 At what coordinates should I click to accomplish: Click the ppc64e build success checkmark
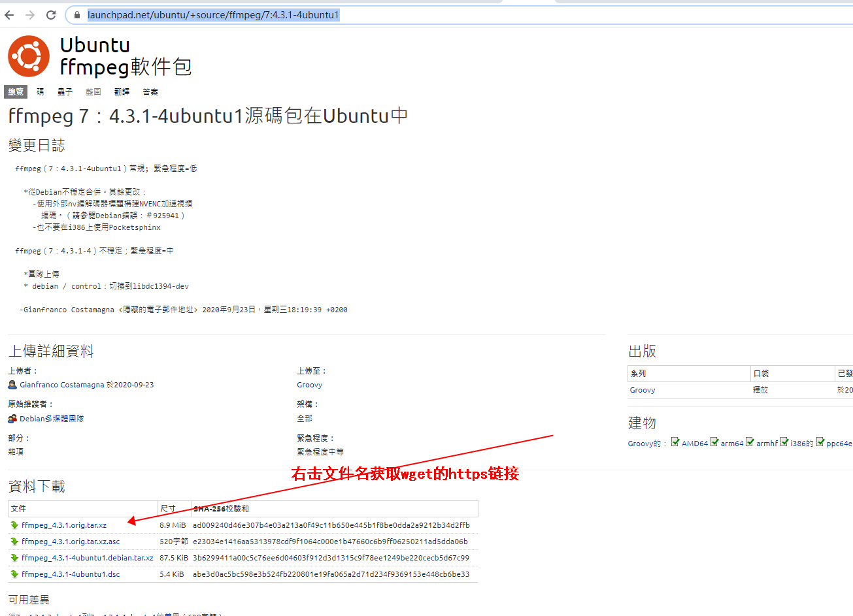pos(821,442)
